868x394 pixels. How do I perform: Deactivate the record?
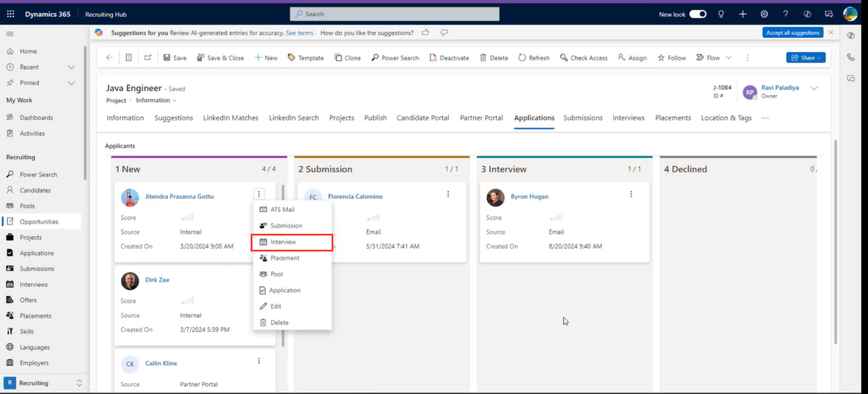point(449,58)
